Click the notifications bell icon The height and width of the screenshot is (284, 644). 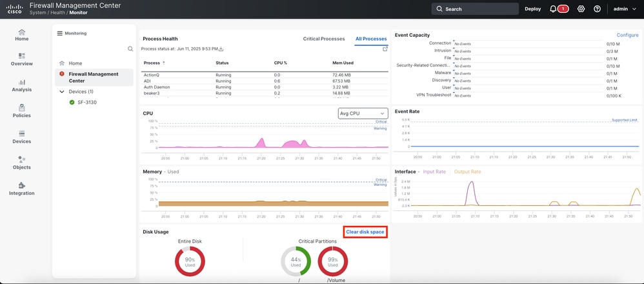point(553,9)
